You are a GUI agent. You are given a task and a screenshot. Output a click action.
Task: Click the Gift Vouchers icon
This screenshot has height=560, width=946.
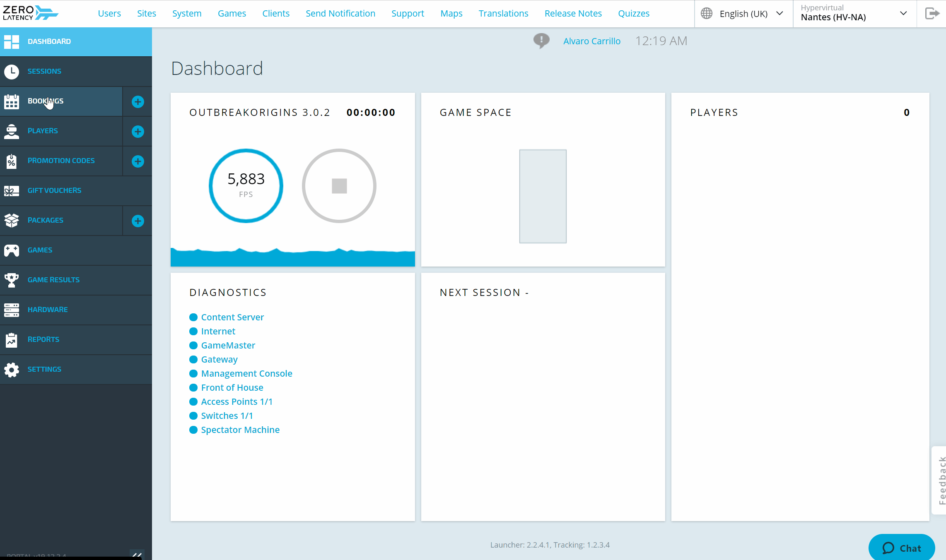tap(12, 191)
